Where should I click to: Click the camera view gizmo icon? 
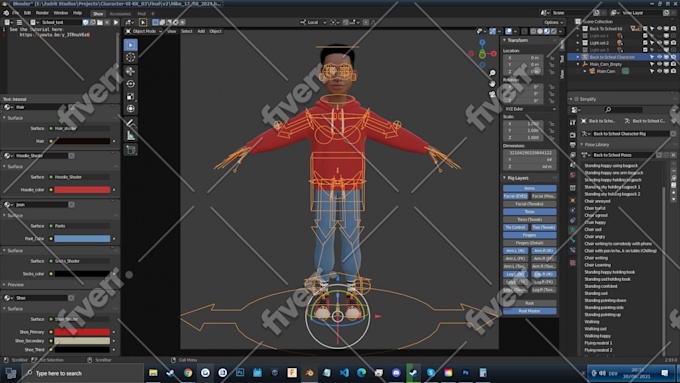click(492, 94)
